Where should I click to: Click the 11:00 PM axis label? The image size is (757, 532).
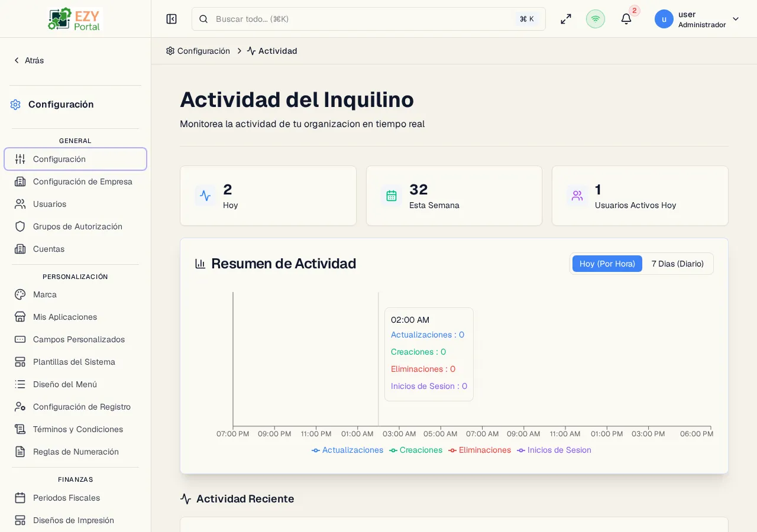point(316,434)
